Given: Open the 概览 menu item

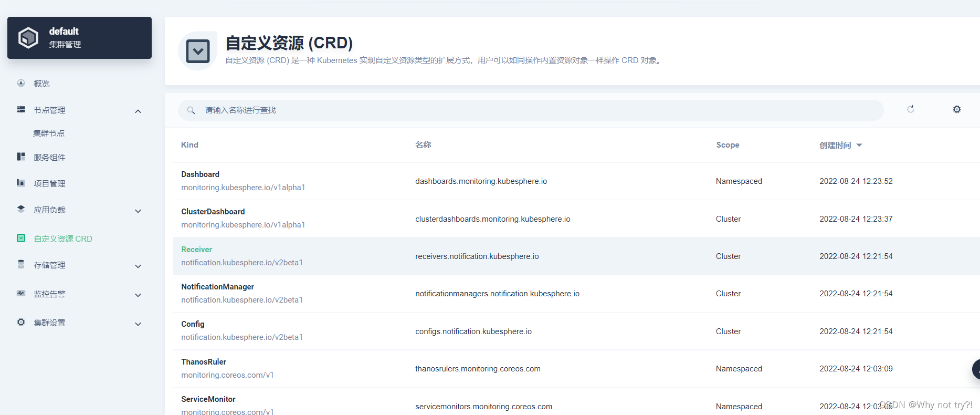Looking at the screenshot, I should [x=41, y=84].
